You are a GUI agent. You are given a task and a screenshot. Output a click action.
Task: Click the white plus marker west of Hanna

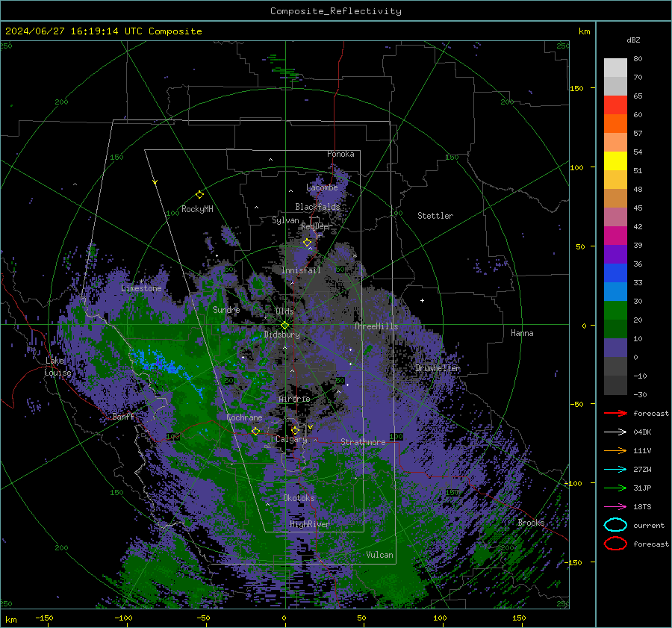[x=422, y=300]
